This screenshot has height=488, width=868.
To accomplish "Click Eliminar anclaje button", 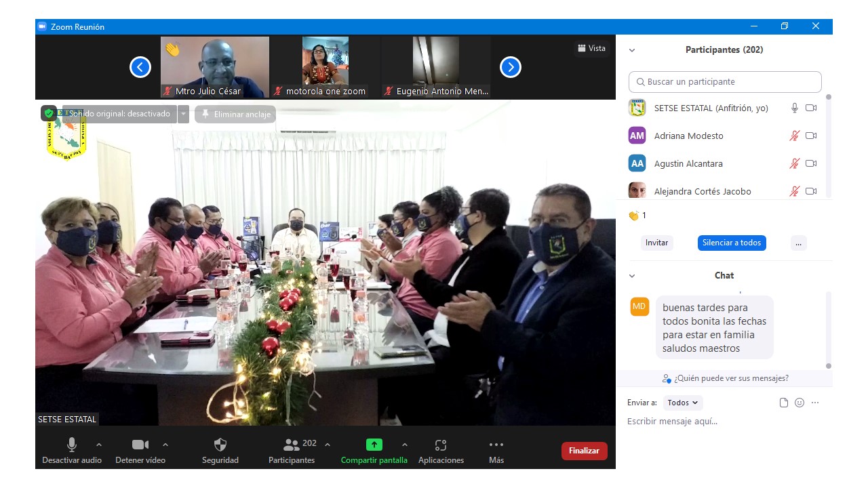I will (x=235, y=115).
